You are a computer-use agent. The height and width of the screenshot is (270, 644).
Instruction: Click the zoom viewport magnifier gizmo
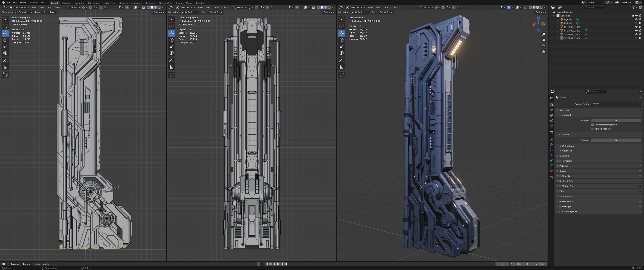tap(544, 34)
